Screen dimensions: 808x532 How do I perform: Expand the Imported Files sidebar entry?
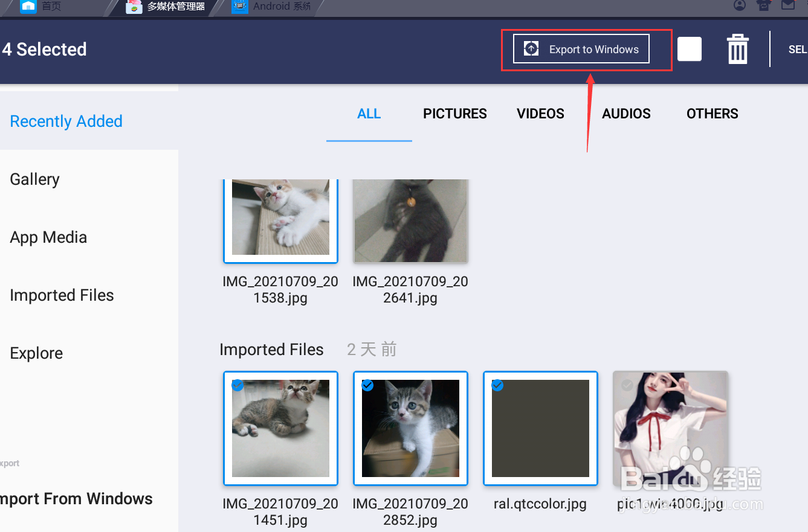coord(62,295)
